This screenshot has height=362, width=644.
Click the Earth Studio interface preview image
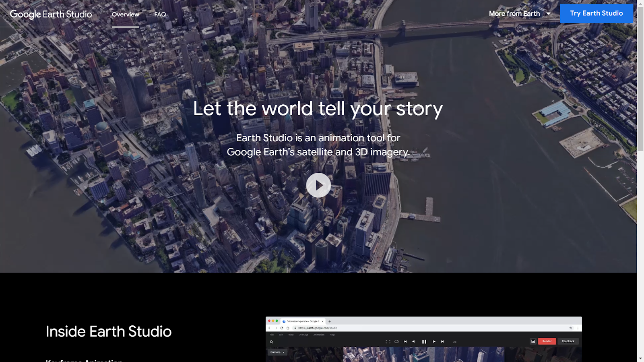click(x=424, y=339)
